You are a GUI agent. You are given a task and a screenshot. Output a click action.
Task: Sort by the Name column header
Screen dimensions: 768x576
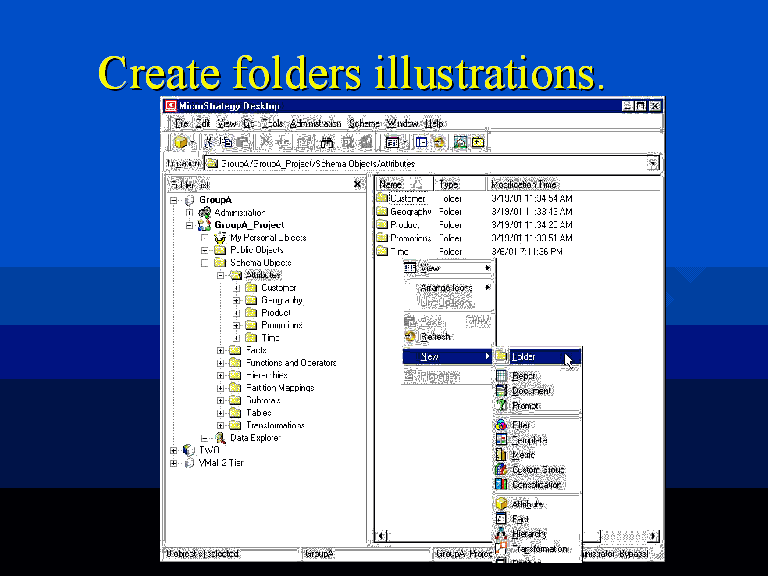pyautogui.click(x=391, y=184)
